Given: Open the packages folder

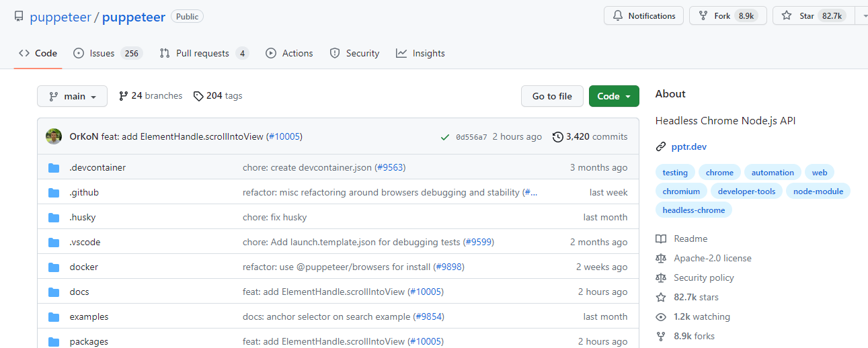Looking at the screenshot, I should 89,342.
